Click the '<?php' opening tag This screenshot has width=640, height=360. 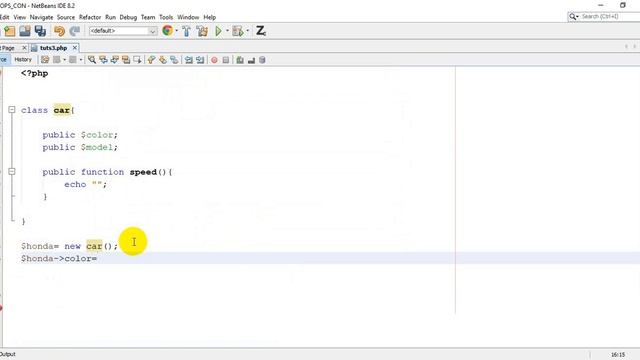(35, 73)
